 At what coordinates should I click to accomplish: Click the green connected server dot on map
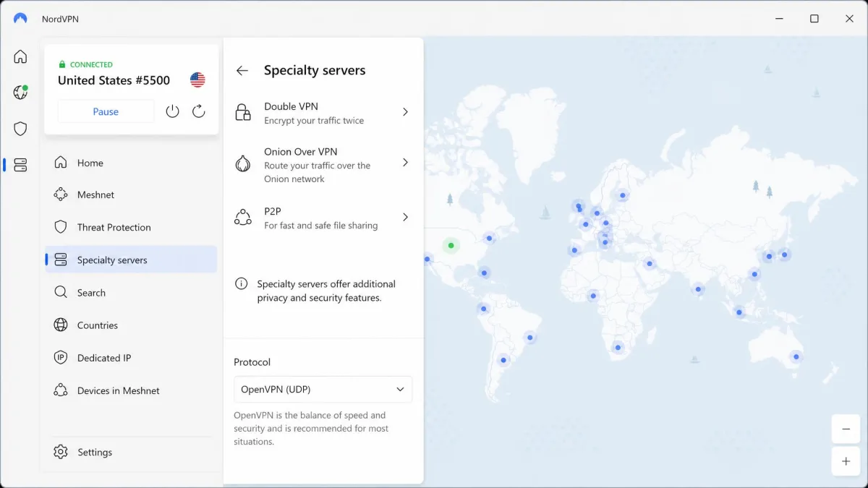click(451, 246)
